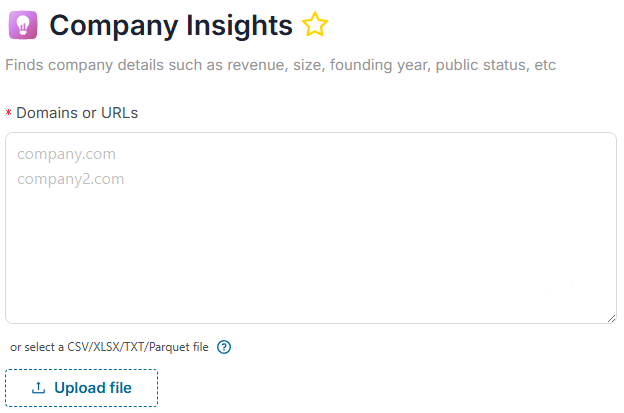Click the Company Insights heading text

click(x=171, y=25)
